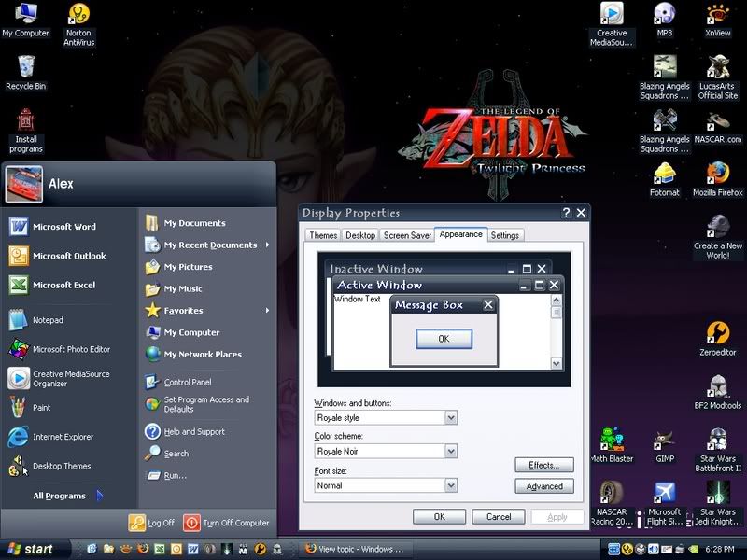Open Windows and buttons style dropdown
The height and width of the screenshot is (560, 747).
tap(451, 417)
